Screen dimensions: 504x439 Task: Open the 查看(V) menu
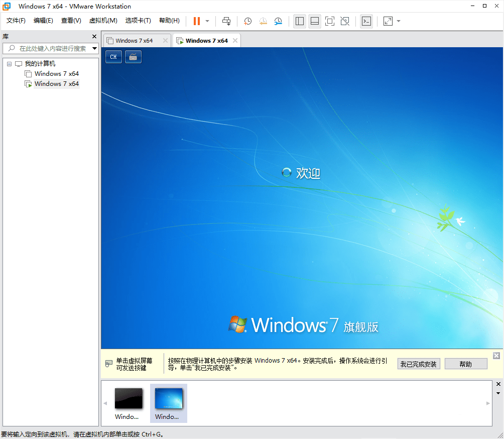pos(71,21)
